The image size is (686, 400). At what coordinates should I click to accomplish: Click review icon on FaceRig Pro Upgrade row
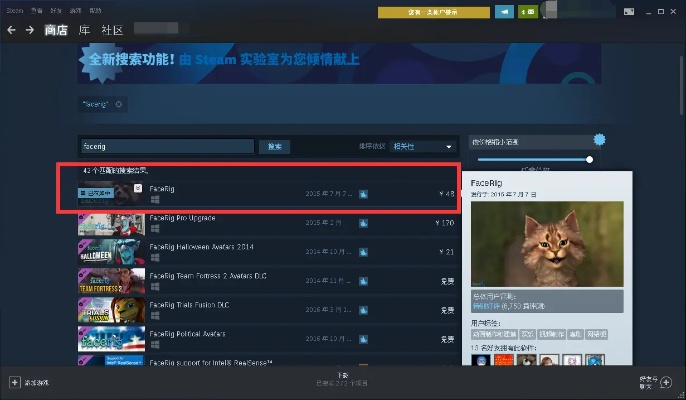click(363, 223)
